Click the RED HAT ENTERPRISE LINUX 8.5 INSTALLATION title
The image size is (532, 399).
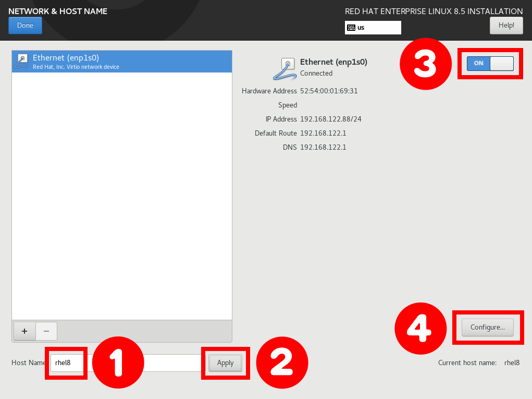coord(434,11)
